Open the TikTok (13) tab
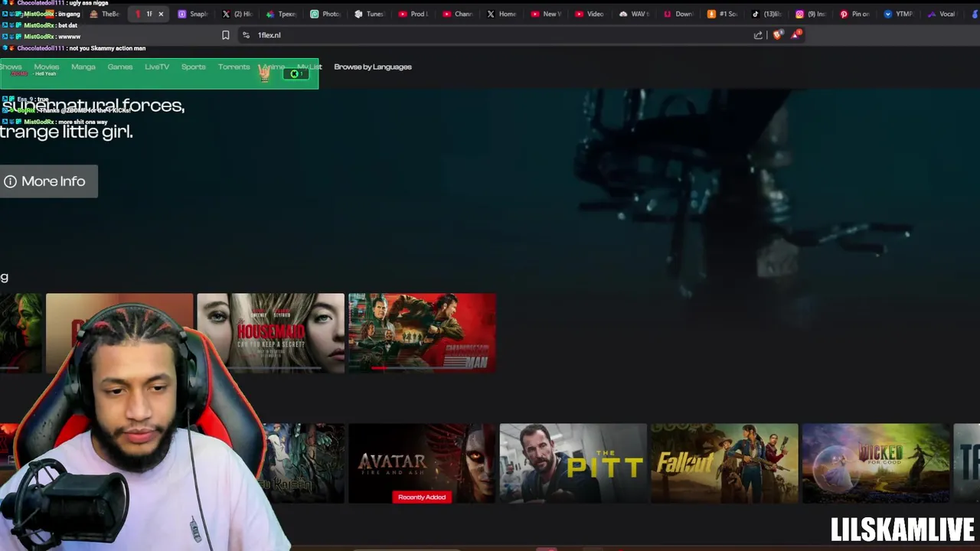 [x=766, y=14]
